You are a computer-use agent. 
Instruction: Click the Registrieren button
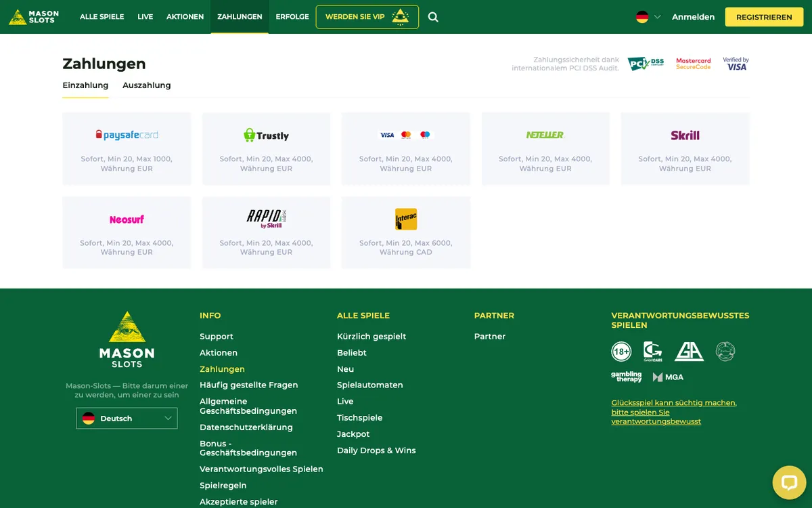[x=764, y=17]
